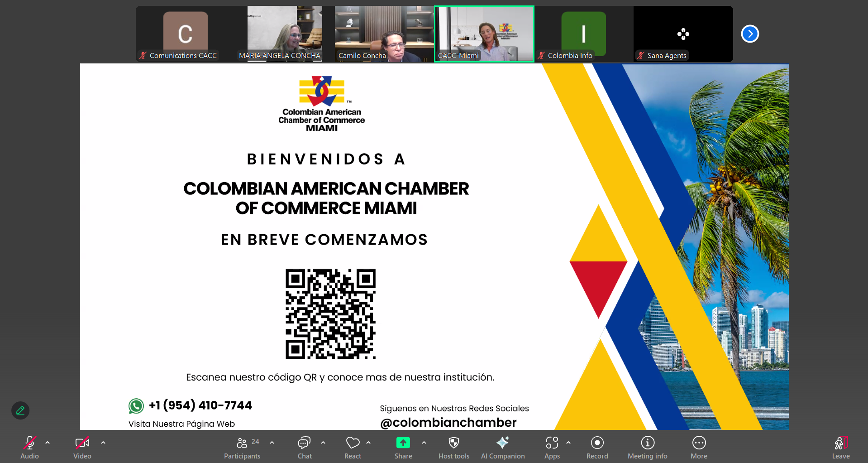Click the Leave meeting button
868x463 pixels.
pos(841,447)
